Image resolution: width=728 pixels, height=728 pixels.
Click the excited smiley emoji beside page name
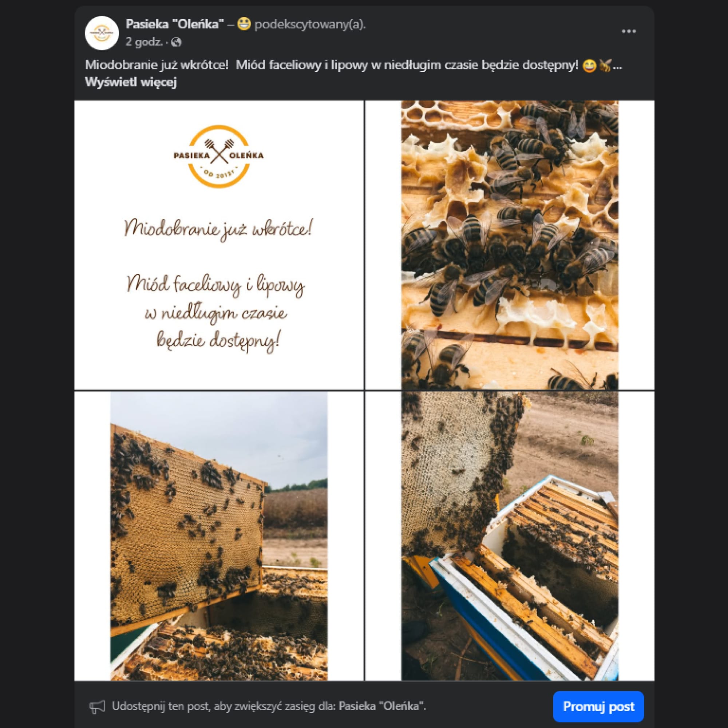(x=244, y=24)
